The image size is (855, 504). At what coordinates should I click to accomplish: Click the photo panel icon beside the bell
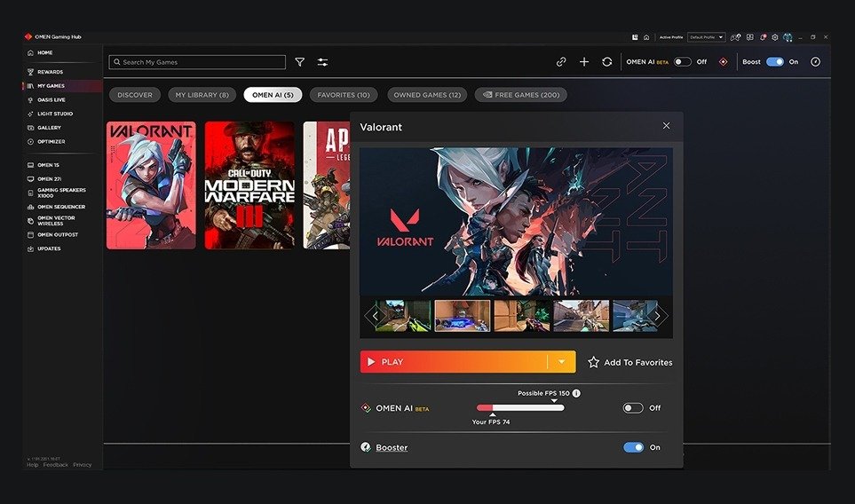pos(750,37)
